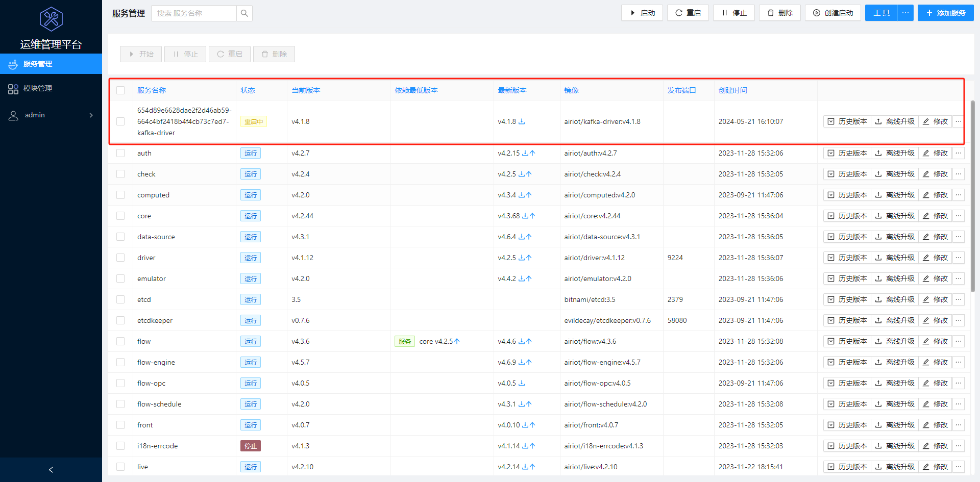The width and height of the screenshot is (980, 482).
Task: Click the platform wrench logo icon
Action: (x=51, y=19)
